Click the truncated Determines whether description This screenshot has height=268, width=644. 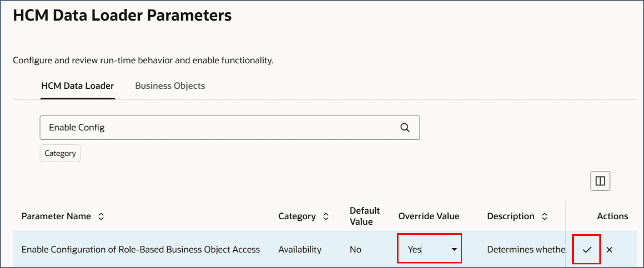[526, 249]
